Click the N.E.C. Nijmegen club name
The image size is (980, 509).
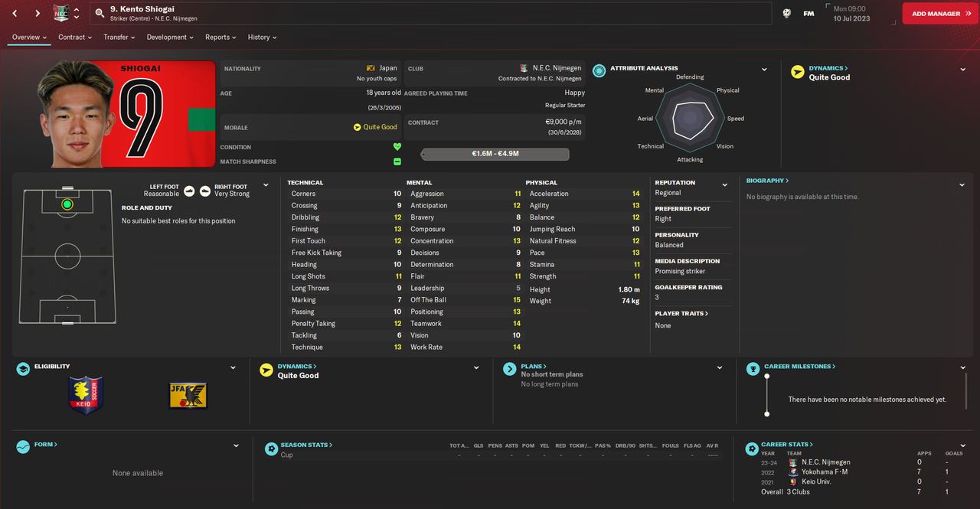(x=557, y=68)
